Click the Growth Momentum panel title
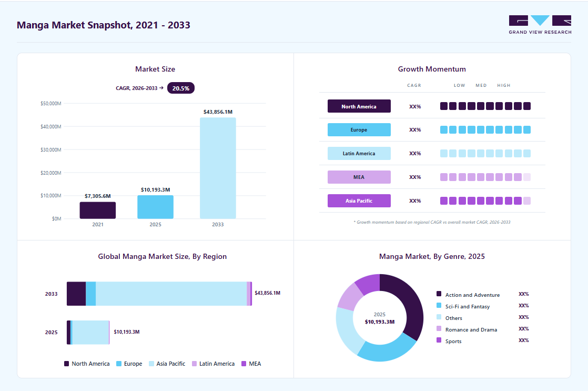The height and width of the screenshot is (391, 588). [432, 69]
